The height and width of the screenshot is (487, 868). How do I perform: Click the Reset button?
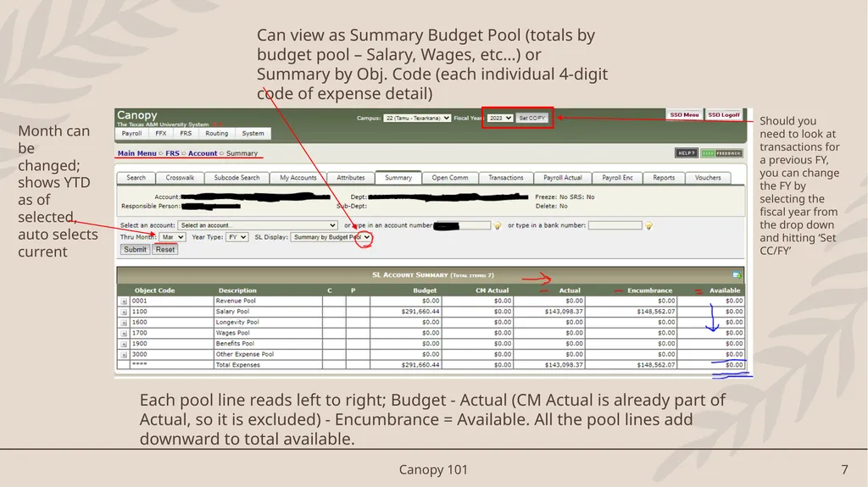point(165,250)
